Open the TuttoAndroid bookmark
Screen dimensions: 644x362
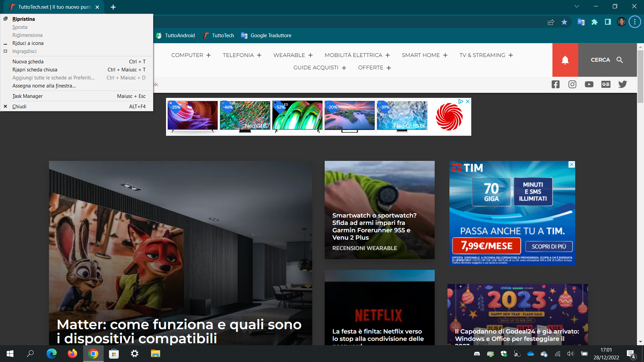click(x=175, y=36)
